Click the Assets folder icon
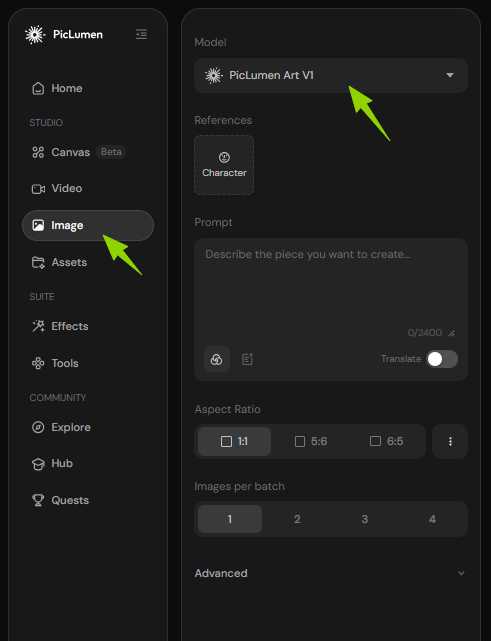Viewport: 491px width, 641px height. [x=38, y=262]
